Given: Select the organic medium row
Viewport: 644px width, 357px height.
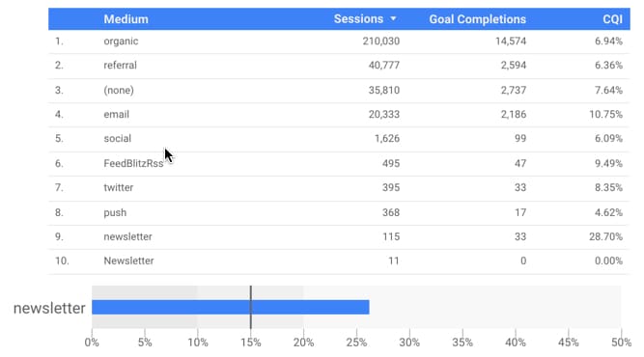Looking at the screenshot, I should tap(339, 41).
